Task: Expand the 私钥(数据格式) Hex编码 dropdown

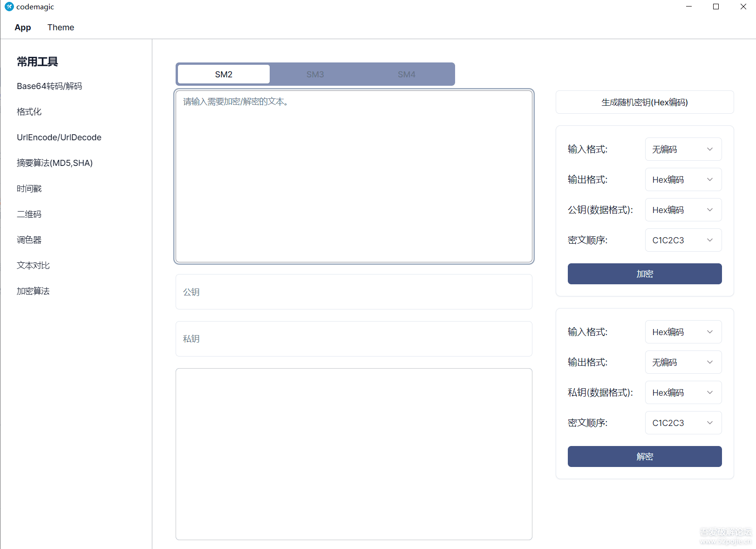Action: pyautogui.click(x=683, y=392)
